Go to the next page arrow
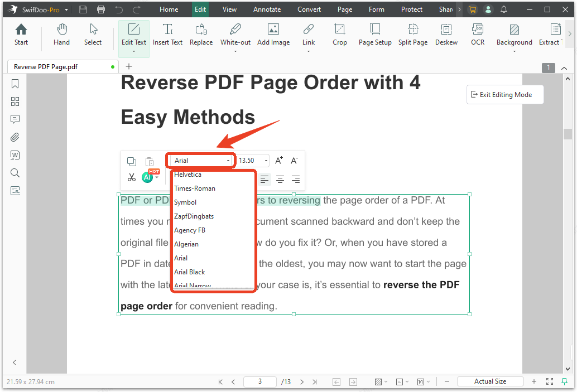 click(302, 382)
